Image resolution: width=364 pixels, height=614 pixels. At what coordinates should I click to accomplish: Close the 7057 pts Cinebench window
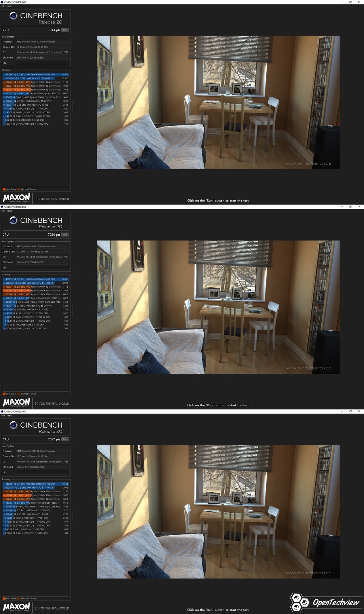359,411
